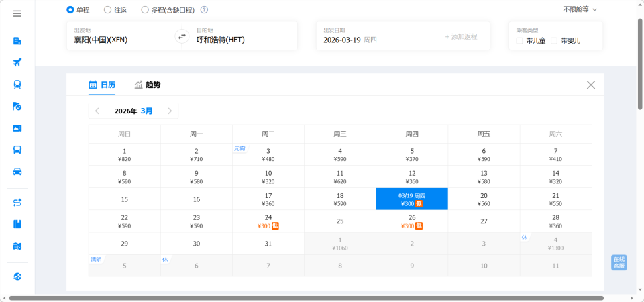Pick March 11 priced ¥620
The height and width of the screenshot is (302, 644).
click(x=340, y=177)
